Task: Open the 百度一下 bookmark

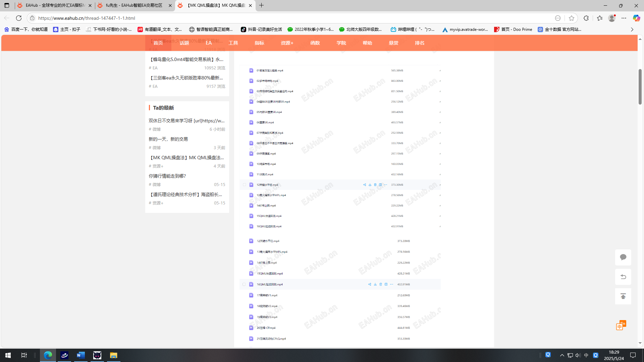Action: coord(26,29)
